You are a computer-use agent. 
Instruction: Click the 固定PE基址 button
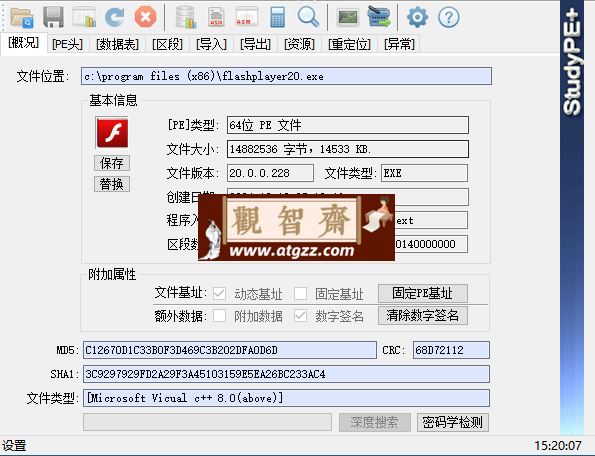(x=423, y=293)
